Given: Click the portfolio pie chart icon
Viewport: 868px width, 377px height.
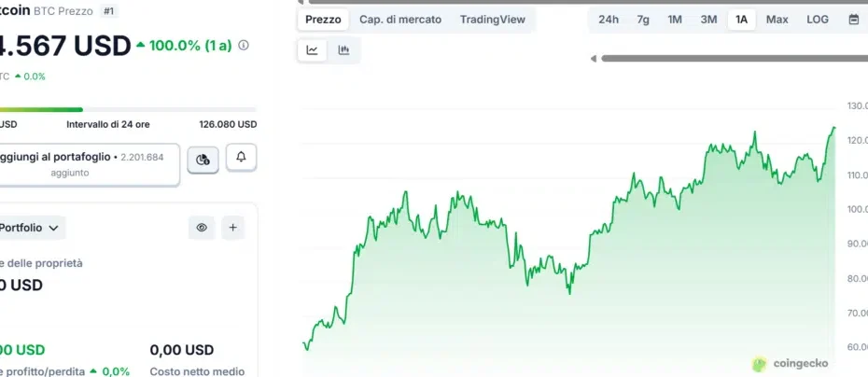Looking at the screenshot, I should point(203,160).
